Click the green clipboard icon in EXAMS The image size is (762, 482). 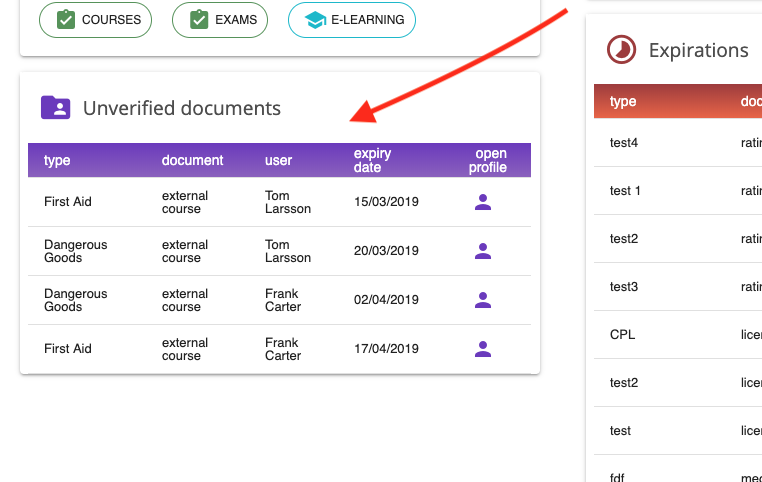(199, 20)
